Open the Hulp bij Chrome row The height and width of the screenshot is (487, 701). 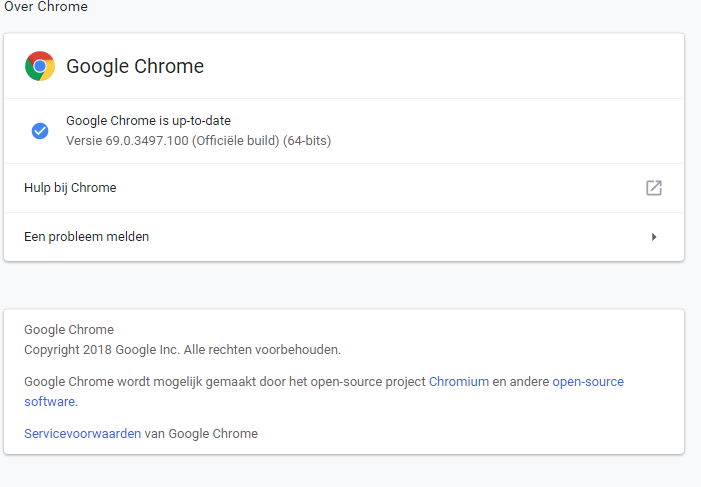344,188
